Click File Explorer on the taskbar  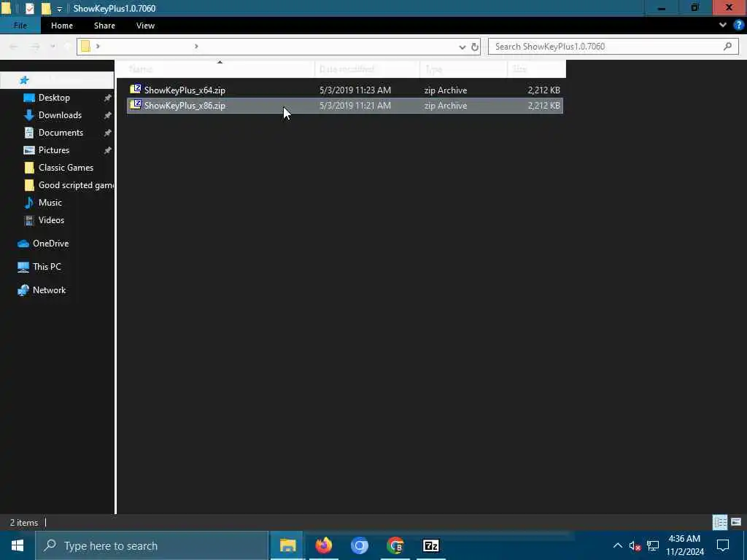287,545
